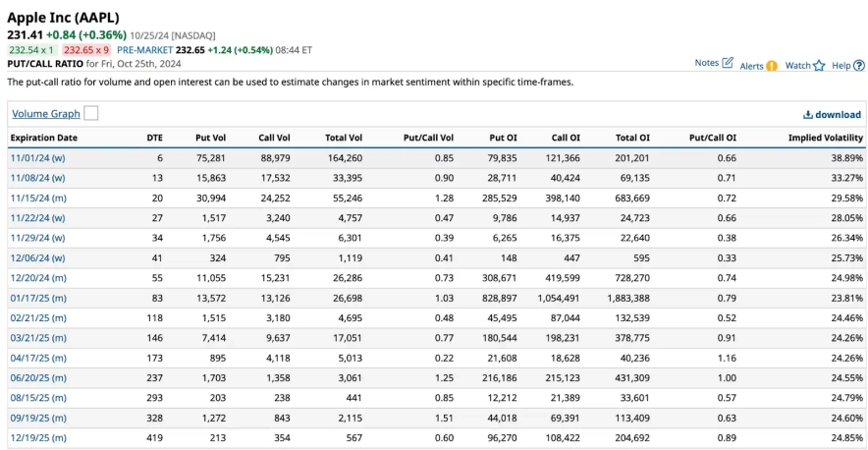
Task: Click the orange Alerts icon
Action: click(772, 66)
